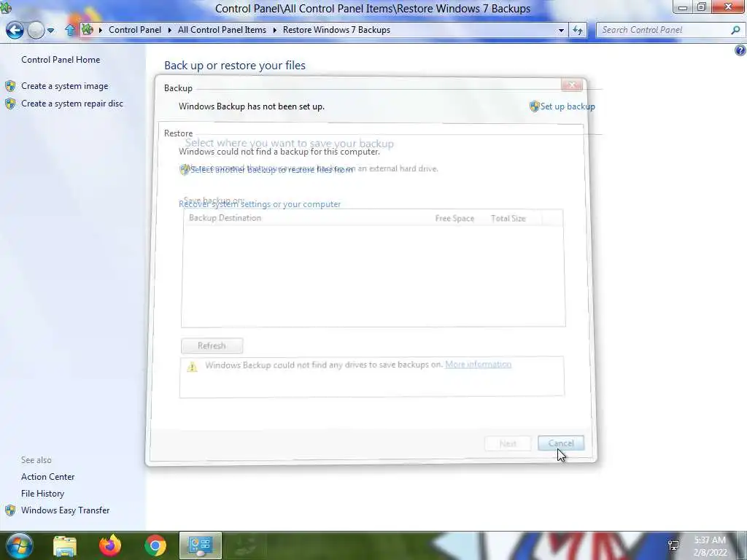Expand arrow after All Control Panel Items
The height and width of the screenshot is (560, 747).
275,30
